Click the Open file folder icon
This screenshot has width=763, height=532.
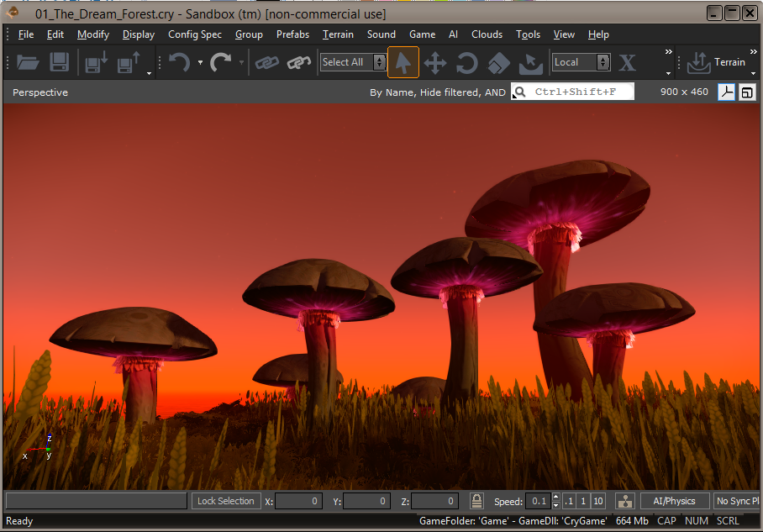click(28, 62)
